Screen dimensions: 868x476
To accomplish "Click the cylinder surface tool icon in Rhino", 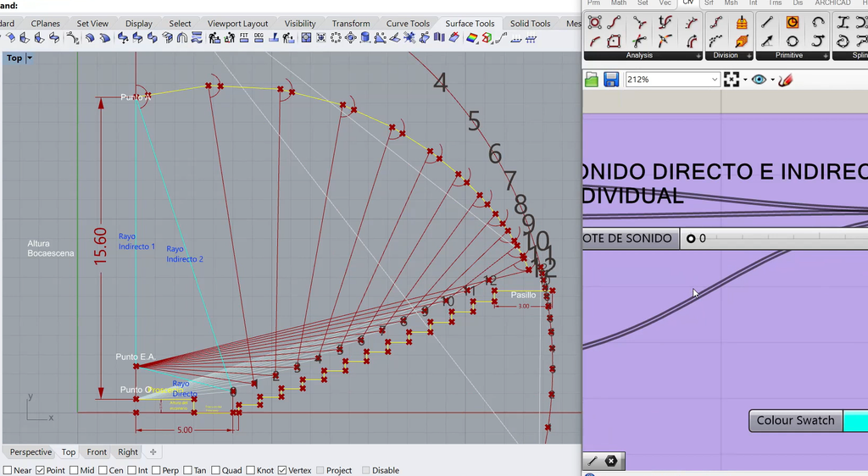I will coord(365,38).
